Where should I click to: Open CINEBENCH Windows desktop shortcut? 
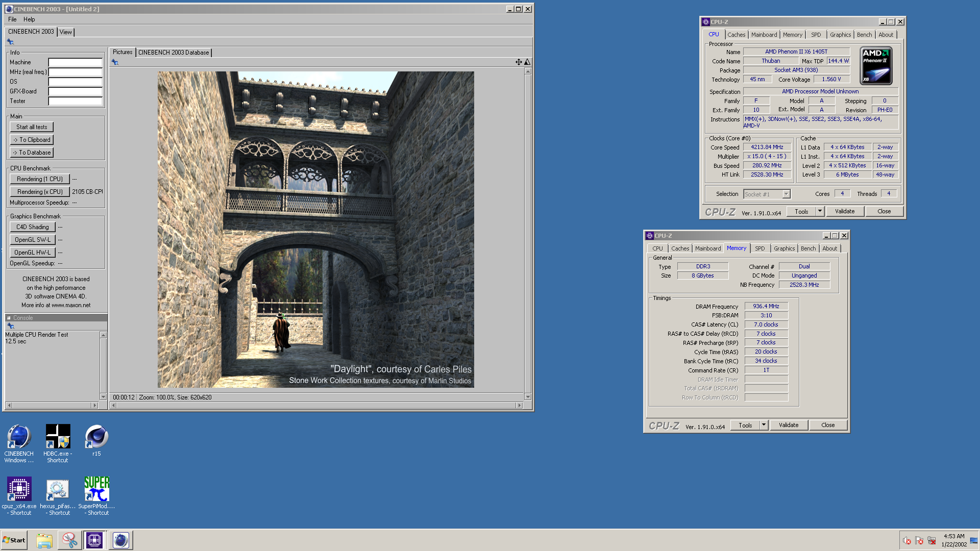19,443
